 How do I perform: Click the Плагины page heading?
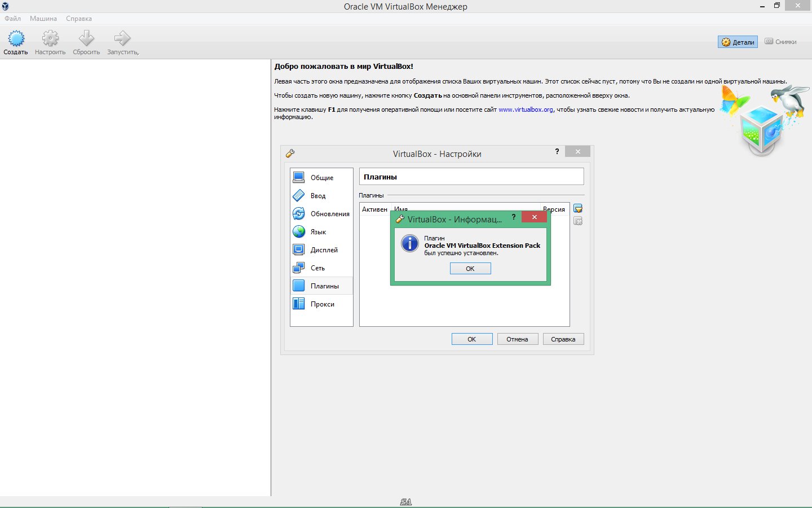tap(380, 177)
